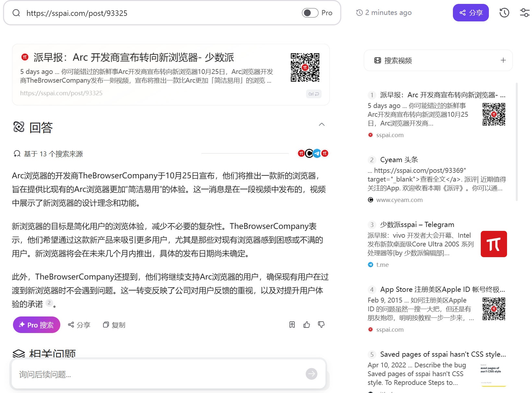Copy the answer with the 复制 button
The width and height of the screenshot is (532, 393).
114,325
